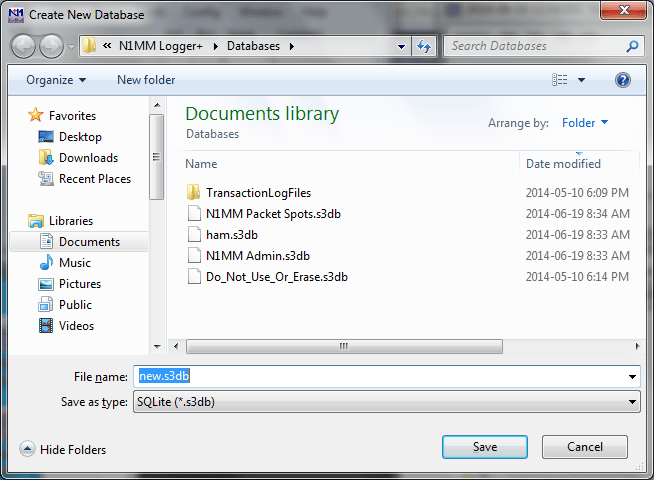654x480 pixels.
Task: Close the Create New Database dialog
Action: [623, 10]
